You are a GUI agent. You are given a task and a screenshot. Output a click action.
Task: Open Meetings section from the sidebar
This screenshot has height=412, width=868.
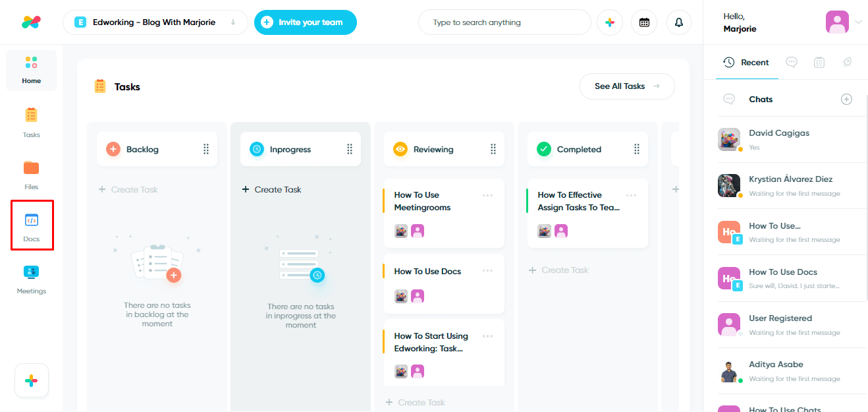tap(31, 279)
